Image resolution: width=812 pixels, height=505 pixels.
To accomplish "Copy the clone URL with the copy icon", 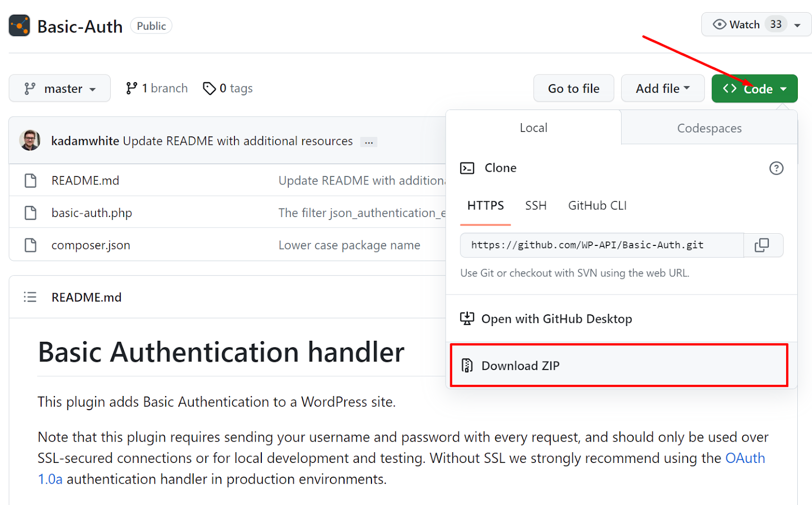I will click(x=763, y=245).
